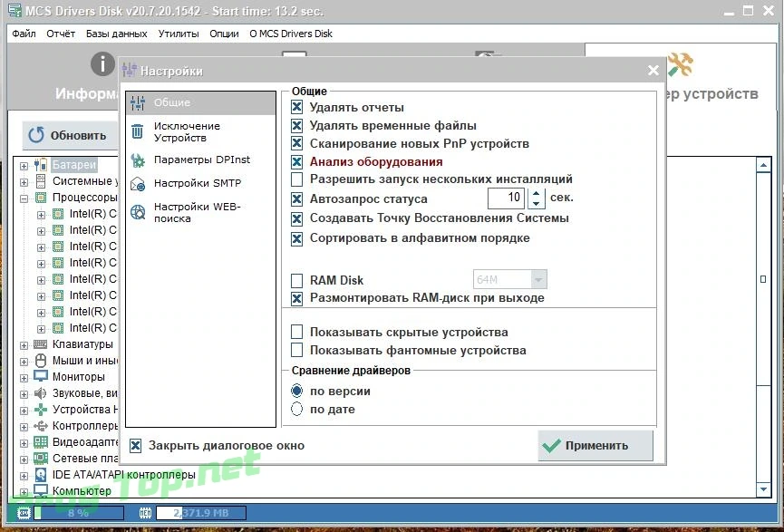This screenshot has width=784, height=532.
Task: Increase auto-request seconds with up arrow
Action: coord(536,193)
